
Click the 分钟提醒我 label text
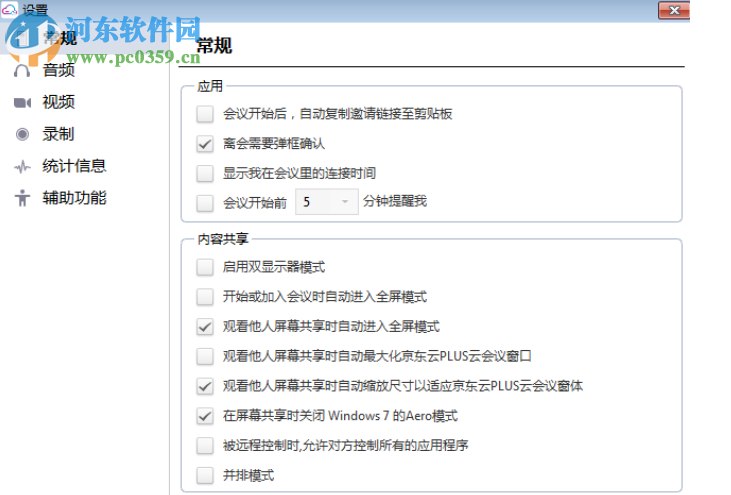(x=395, y=201)
